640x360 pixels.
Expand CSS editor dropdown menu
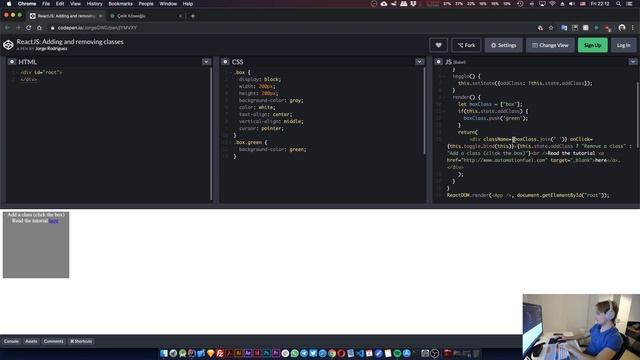(420, 62)
